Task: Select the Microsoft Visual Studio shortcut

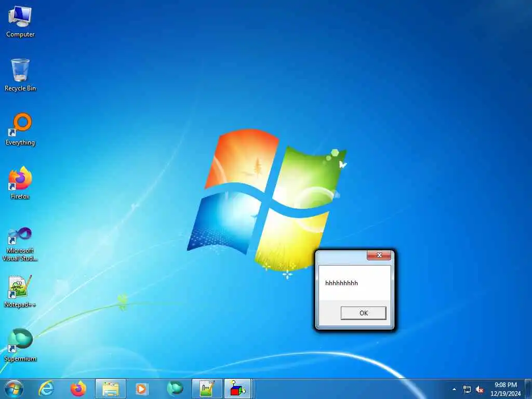Action: coord(20,244)
